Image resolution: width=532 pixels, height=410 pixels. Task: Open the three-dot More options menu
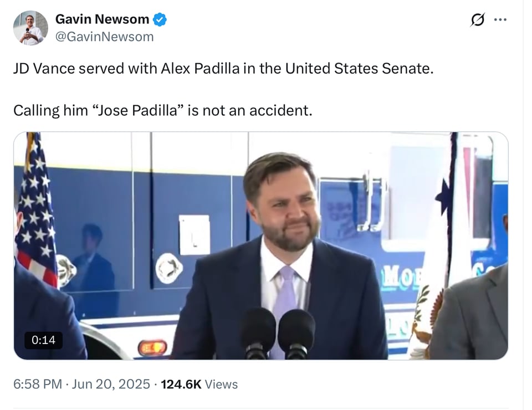coord(500,20)
